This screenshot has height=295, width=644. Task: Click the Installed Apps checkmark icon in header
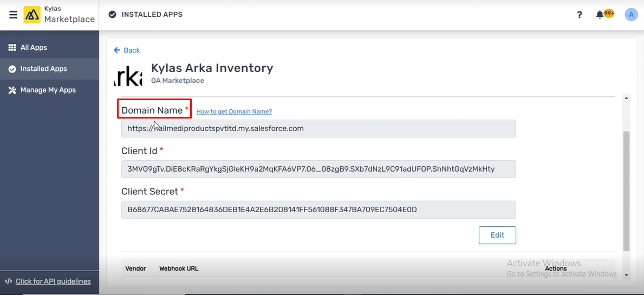point(112,15)
